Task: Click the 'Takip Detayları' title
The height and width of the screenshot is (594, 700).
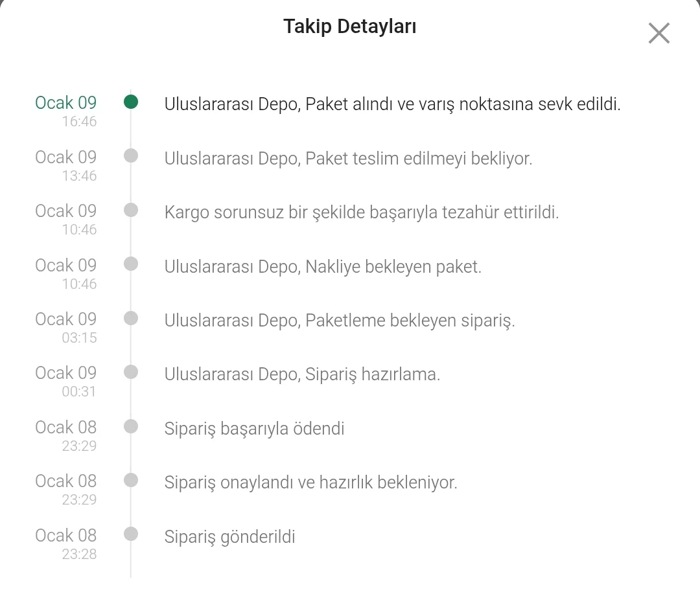Action: (x=349, y=27)
